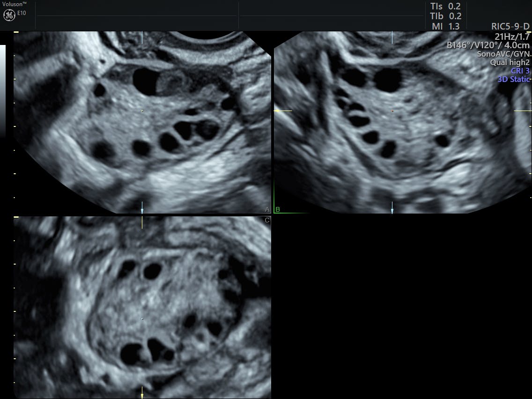The height and width of the screenshot is (399, 532).
Task: Click the 3D Static mode label
Action: coord(513,79)
